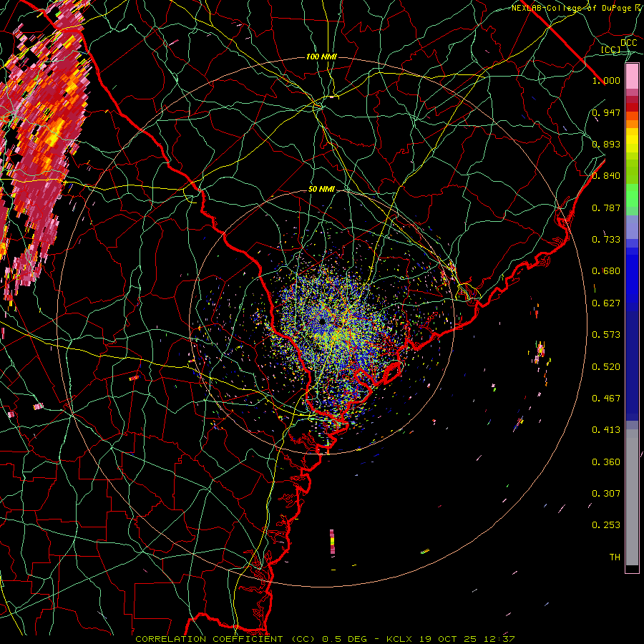Click the 0.733 scale value
Image resolution: width=644 pixels, height=644 pixels.
[x=606, y=240]
